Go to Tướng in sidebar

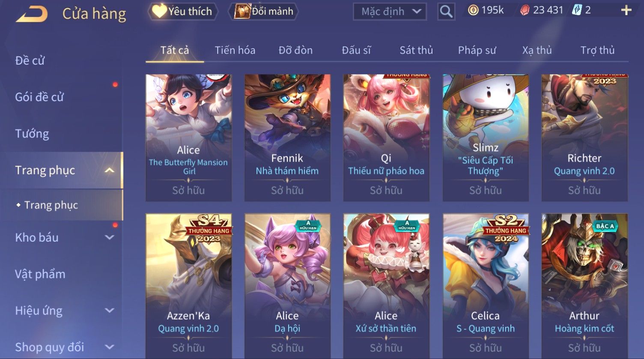32,134
